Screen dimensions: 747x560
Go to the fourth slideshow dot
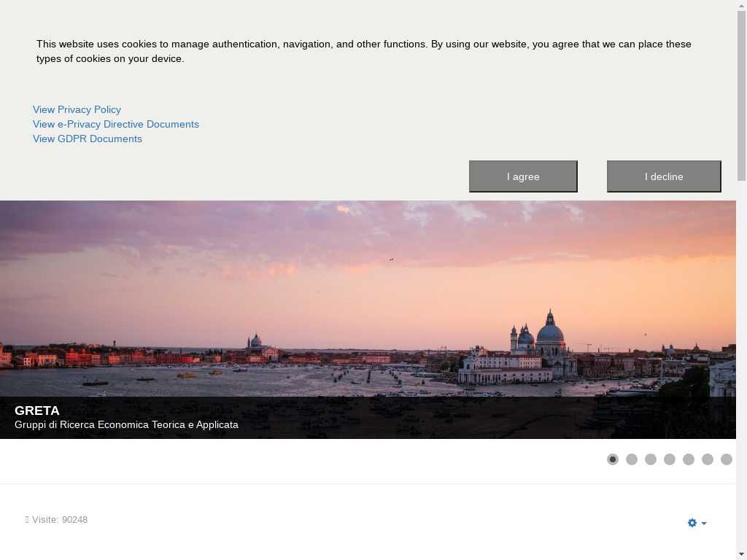[x=670, y=459]
